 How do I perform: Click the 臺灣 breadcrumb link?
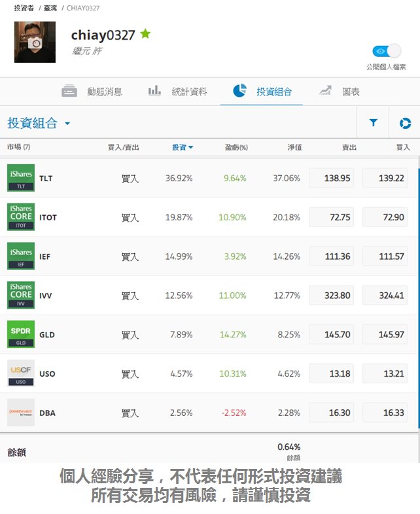50,8
